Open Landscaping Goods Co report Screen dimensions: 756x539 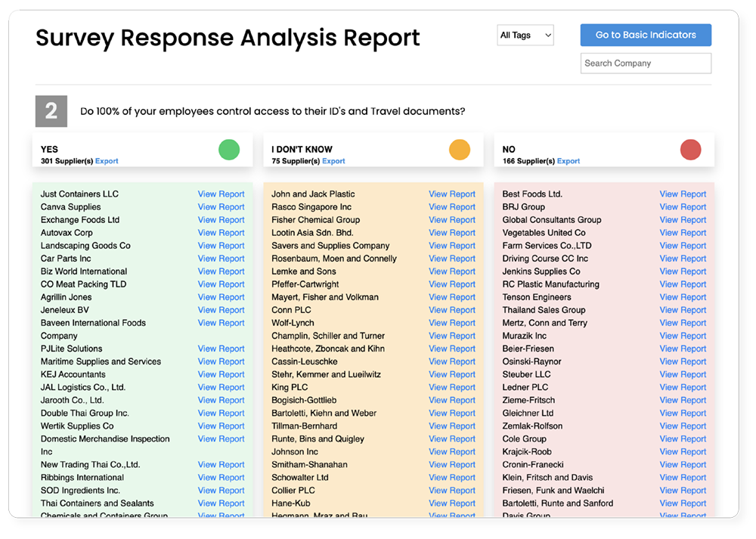coord(222,246)
